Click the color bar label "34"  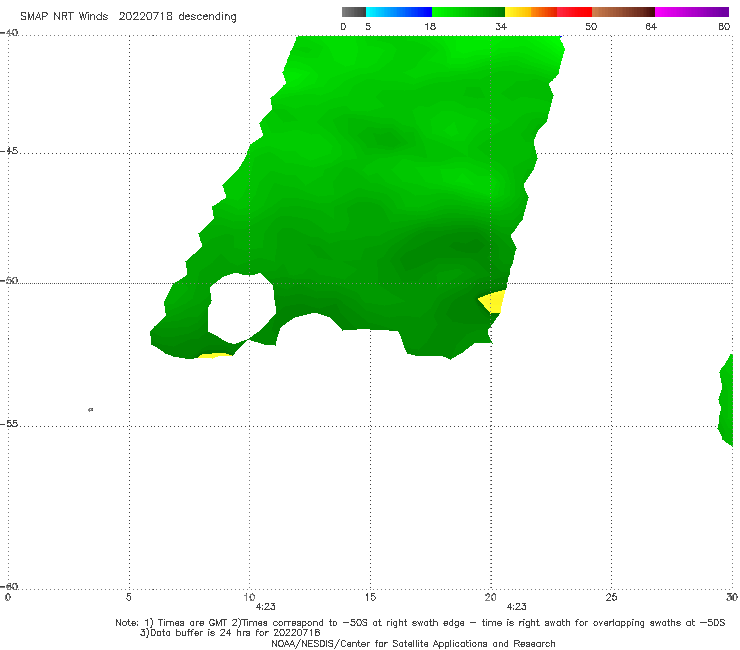coord(501,26)
